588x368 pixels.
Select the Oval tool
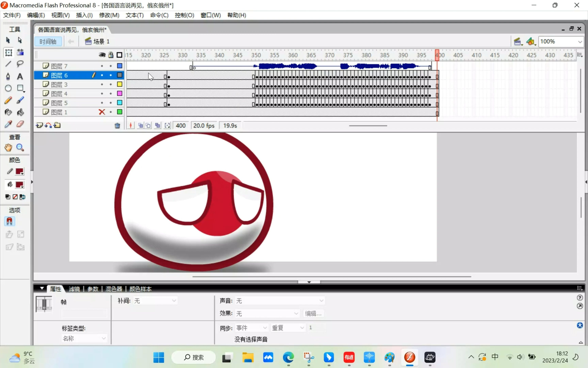click(8, 88)
